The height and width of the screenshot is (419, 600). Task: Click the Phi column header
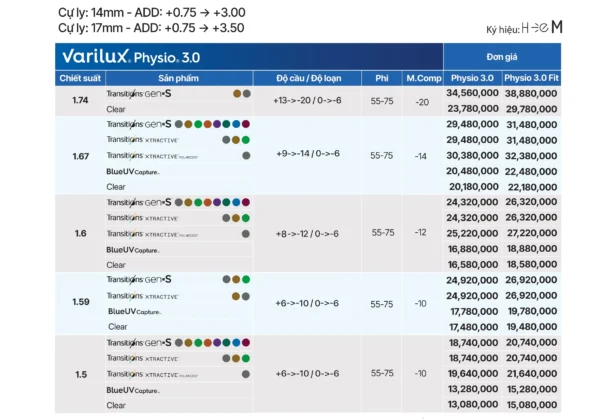(382, 78)
